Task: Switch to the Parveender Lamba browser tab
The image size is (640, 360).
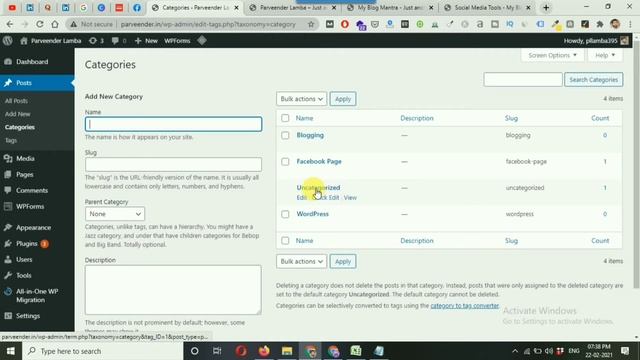Action: click(292, 7)
